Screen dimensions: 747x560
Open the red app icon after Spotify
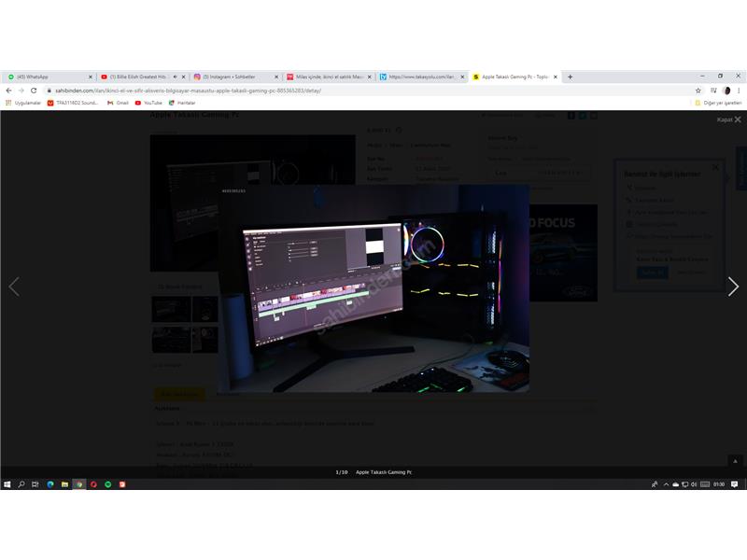click(x=122, y=484)
